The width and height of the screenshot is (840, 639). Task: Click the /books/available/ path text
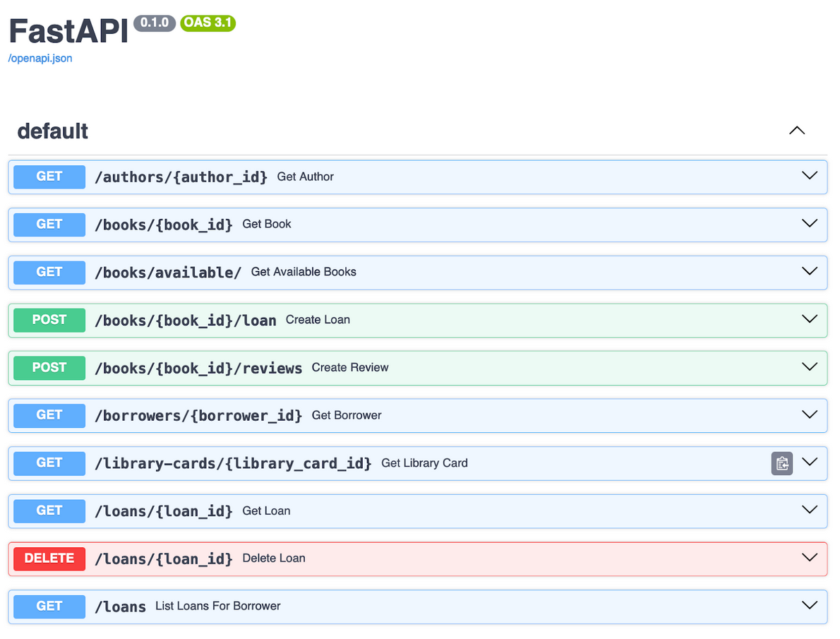(168, 273)
